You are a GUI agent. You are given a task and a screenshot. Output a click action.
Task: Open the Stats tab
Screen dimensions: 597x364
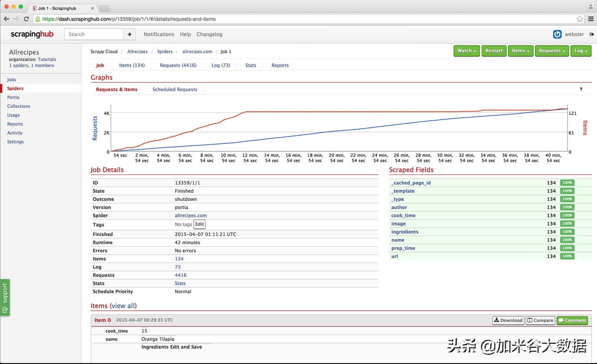(x=251, y=65)
